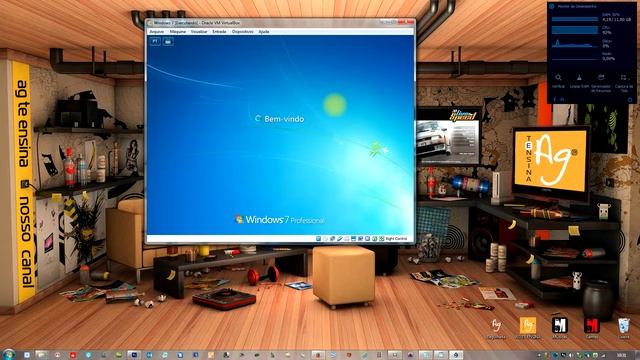The width and height of the screenshot is (640, 360).
Task: Click the Right Control host key indicator
Action: pyautogui.click(x=396, y=239)
